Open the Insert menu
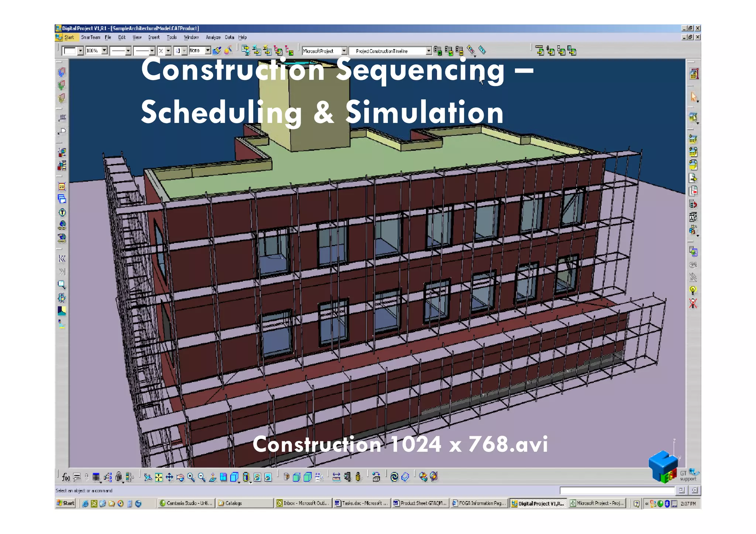 tap(154, 37)
